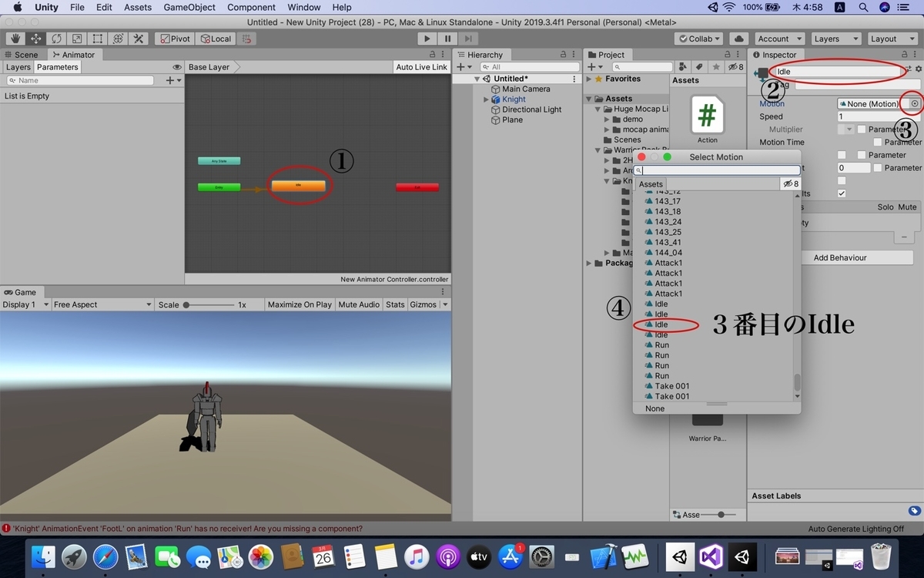
Task: Select the Hand tool in Unity toolbar
Action: pyautogui.click(x=15, y=39)
